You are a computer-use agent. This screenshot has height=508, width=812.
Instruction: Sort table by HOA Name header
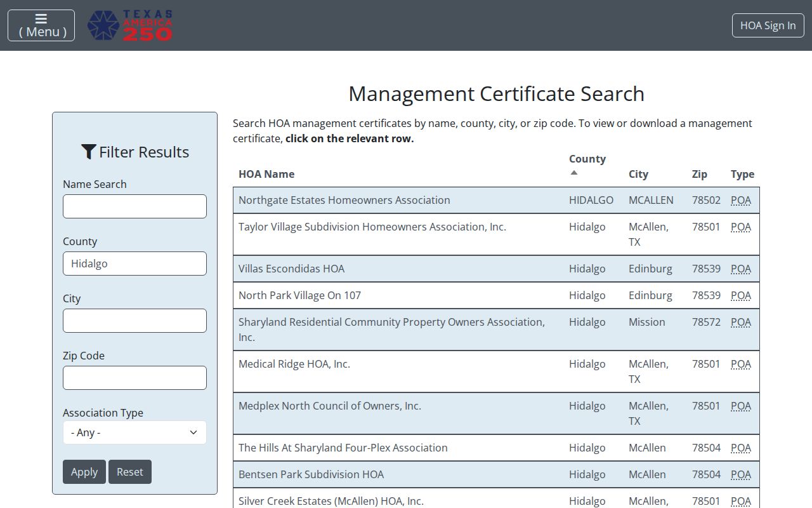pos(266,174)
